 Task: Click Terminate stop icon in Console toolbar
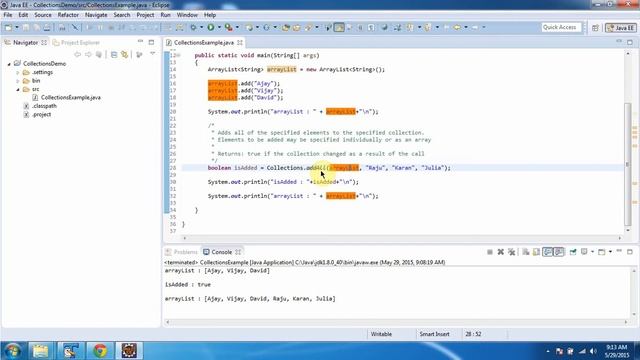tap(490, 252)
